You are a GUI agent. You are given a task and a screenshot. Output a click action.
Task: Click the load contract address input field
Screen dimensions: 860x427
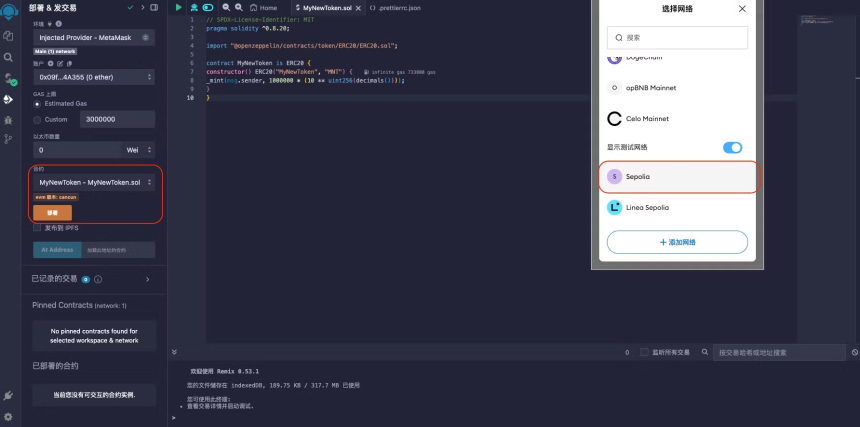coord(118,250)
